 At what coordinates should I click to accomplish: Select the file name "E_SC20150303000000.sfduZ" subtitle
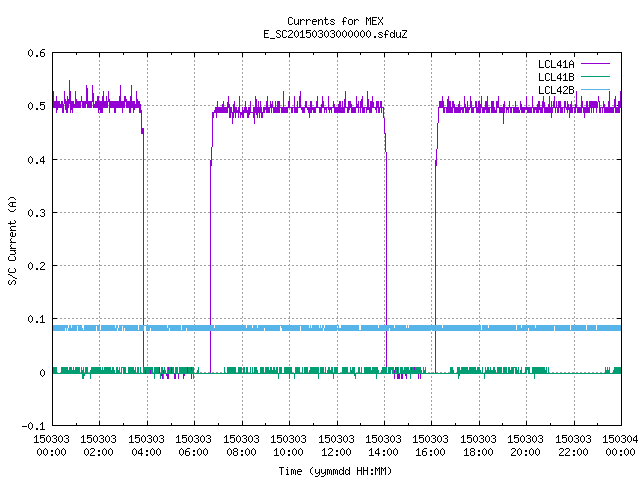[335, 34]
